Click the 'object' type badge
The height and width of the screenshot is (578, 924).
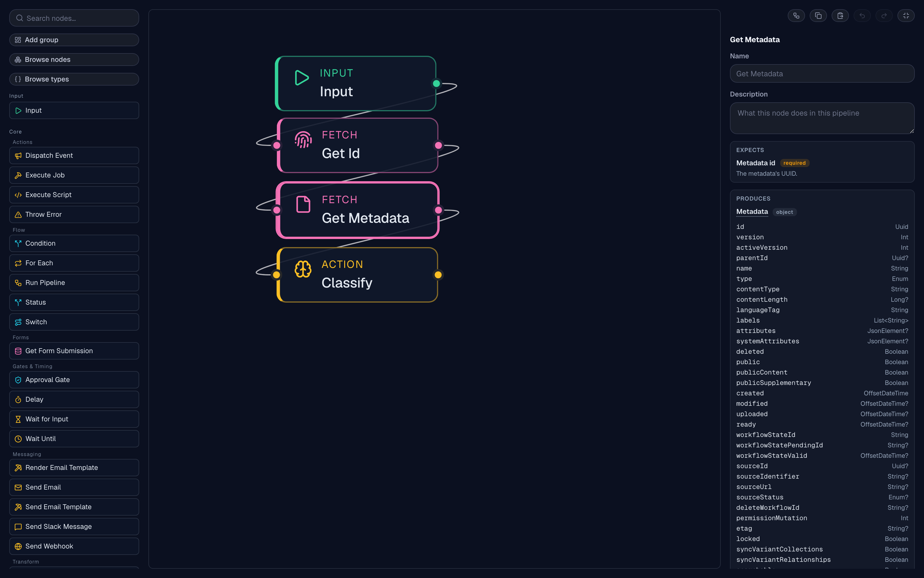[x=784, y=212]
